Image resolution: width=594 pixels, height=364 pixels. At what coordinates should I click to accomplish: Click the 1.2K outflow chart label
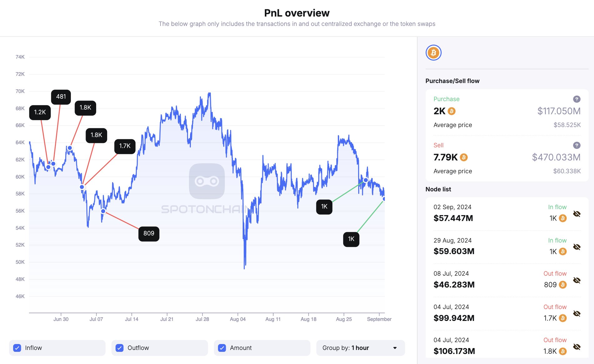click(x=40, y=112)
